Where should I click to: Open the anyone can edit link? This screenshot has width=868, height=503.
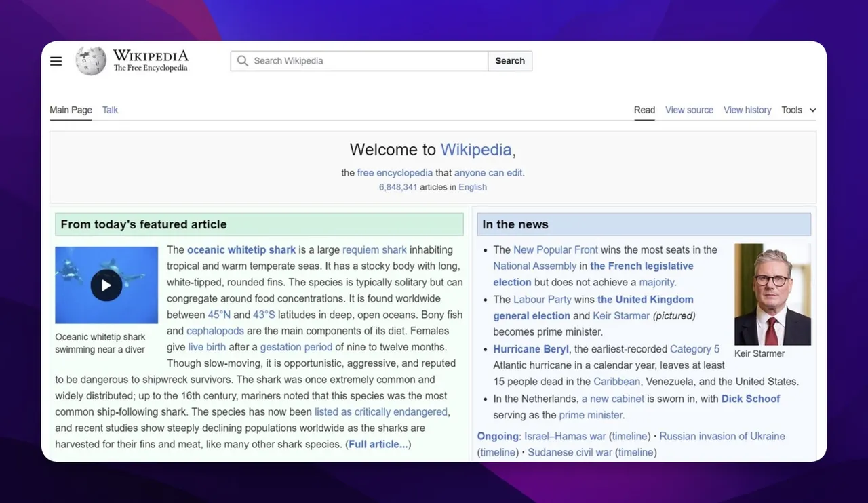[488, 173]
